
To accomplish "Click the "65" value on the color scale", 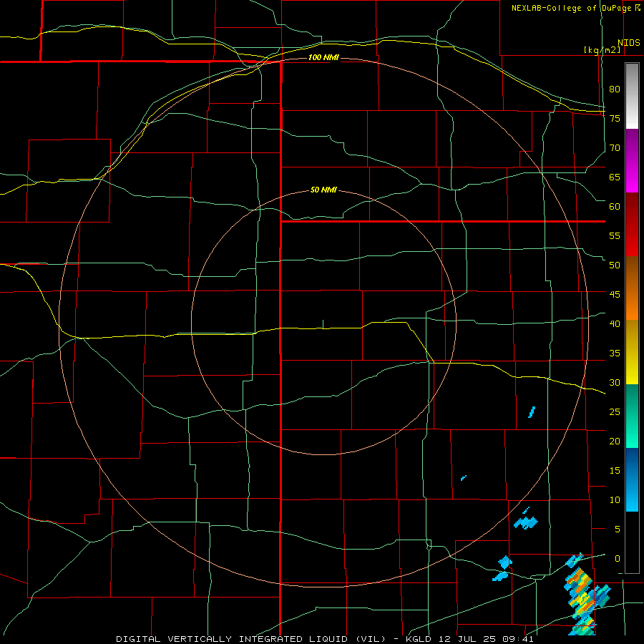I will (615, 177).
